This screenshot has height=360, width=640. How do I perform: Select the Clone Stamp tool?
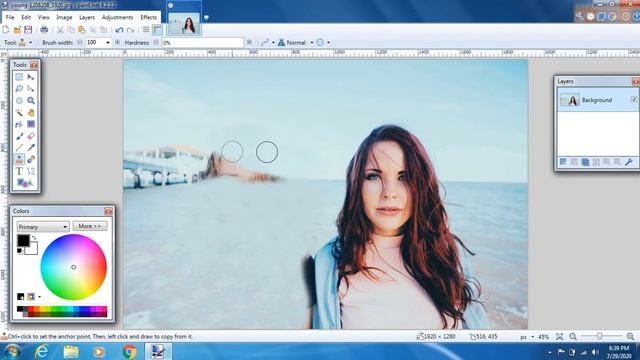(19, 159)
